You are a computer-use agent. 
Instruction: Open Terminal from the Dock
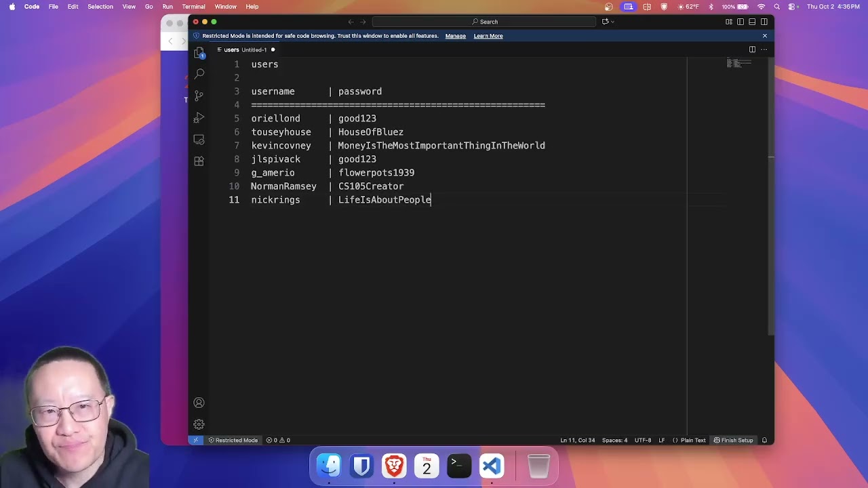[459, 466]
